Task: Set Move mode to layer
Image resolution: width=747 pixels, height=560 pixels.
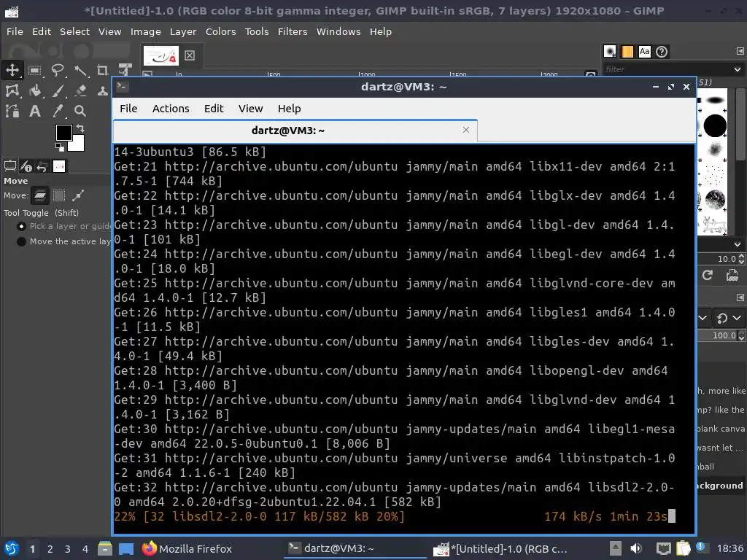Action: click(x=40, y=195)
